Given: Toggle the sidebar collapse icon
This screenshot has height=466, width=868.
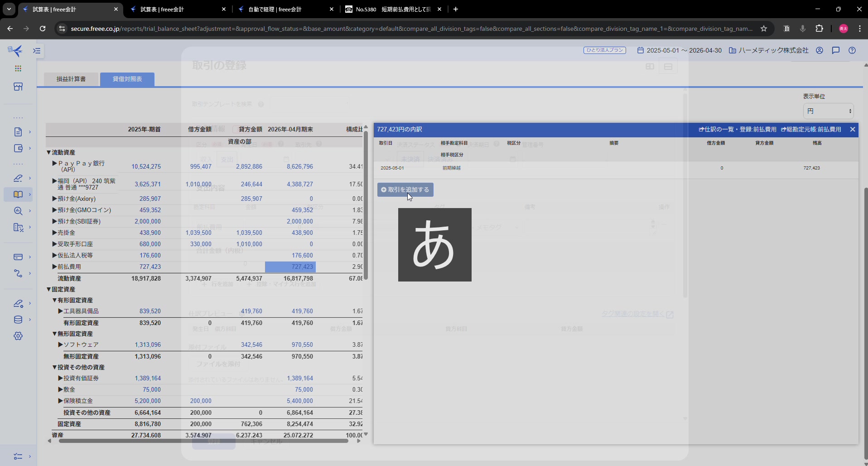Looking at the screenshot, I should click(x=37, y=51).
